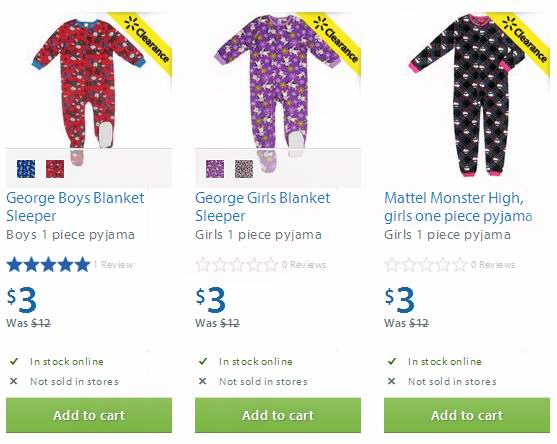The width and height of the screenshot is (557, 444).
Task: Click Clearance badge on Monster High image
Action: (x=524, y=40)
